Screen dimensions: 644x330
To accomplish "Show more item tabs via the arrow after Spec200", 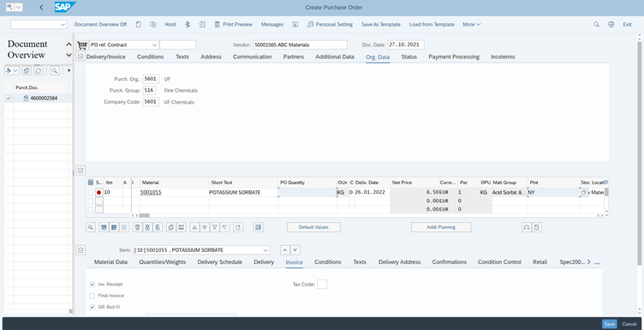I will click(589, 261).
